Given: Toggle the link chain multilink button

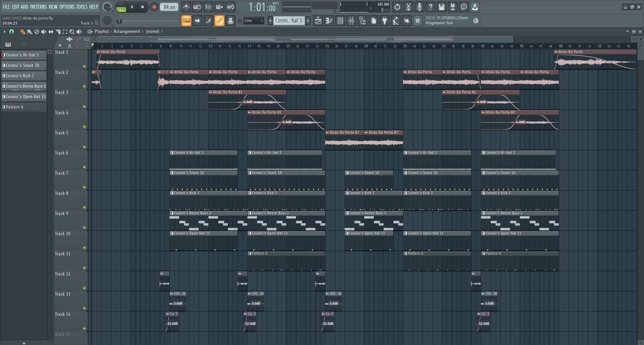Looking at the screenshot, I should pos(219,21).
